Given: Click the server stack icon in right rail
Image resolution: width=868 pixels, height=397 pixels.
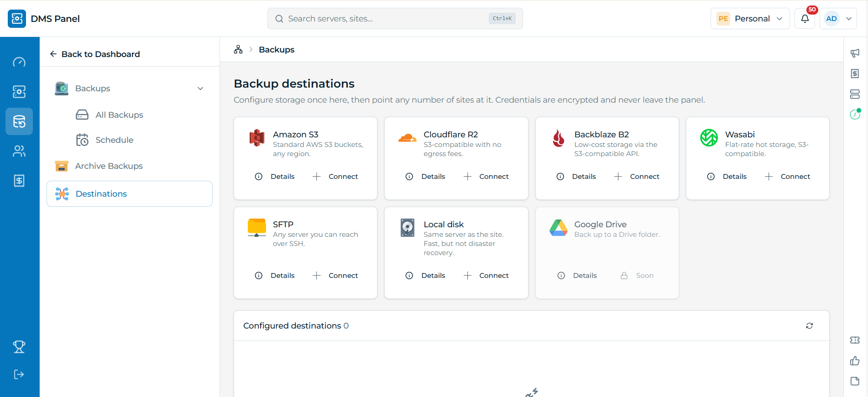Looking at the screenshot, I should coord(855,94).
